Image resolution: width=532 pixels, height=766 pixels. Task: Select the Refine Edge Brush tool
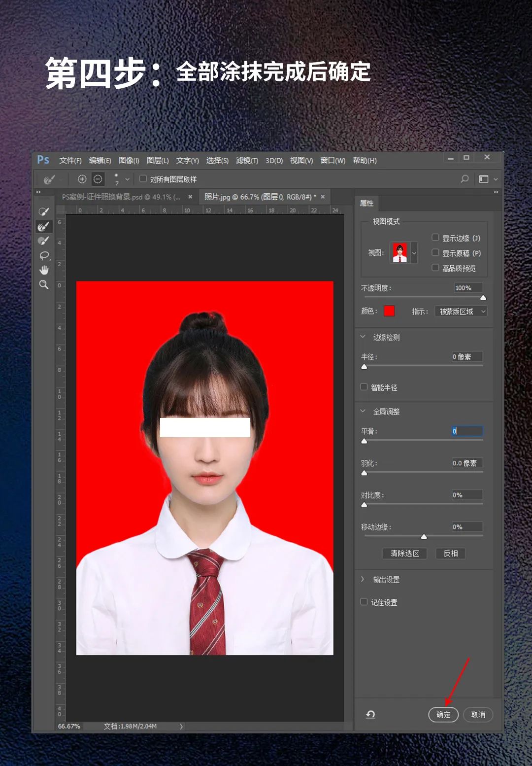point(44,226)
